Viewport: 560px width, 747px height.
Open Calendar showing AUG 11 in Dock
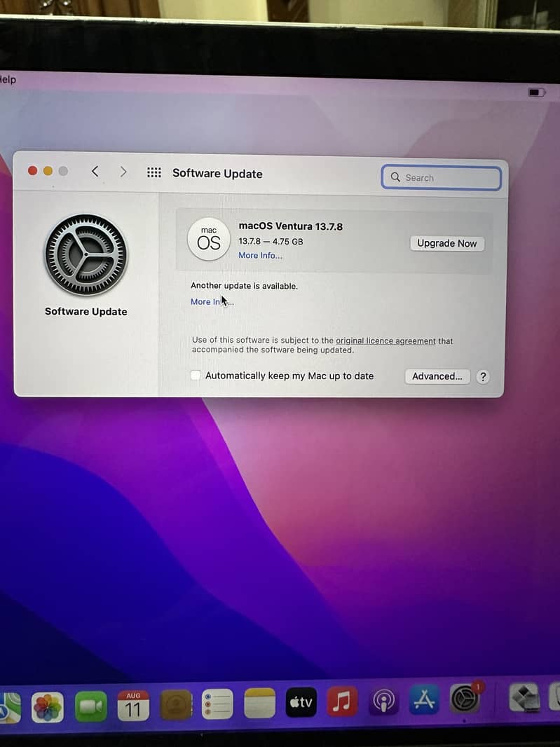pos(133,706)
